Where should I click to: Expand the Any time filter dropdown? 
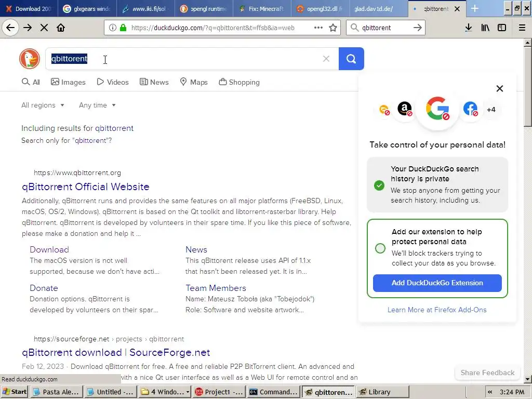pyautogui.click(x=97, y=105)
